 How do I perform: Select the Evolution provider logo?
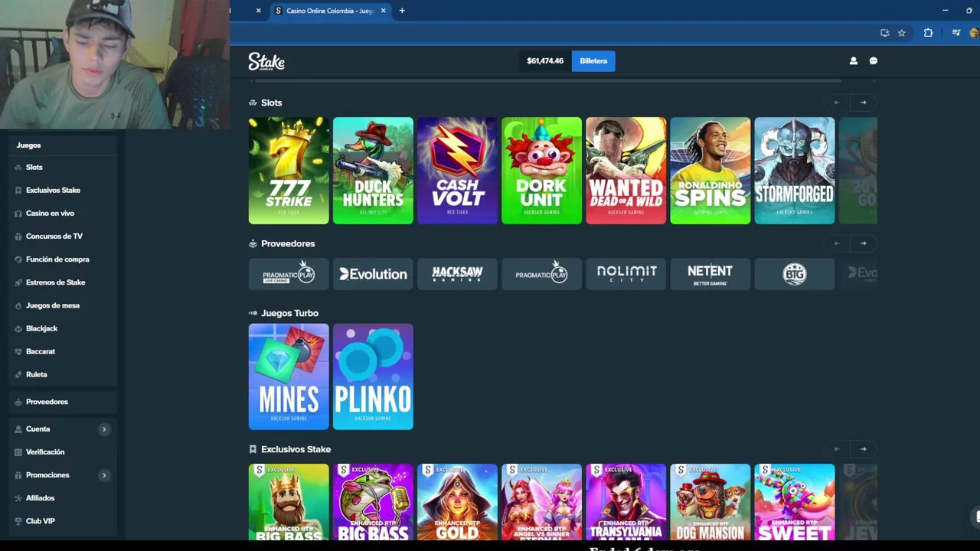pos(373,274)
